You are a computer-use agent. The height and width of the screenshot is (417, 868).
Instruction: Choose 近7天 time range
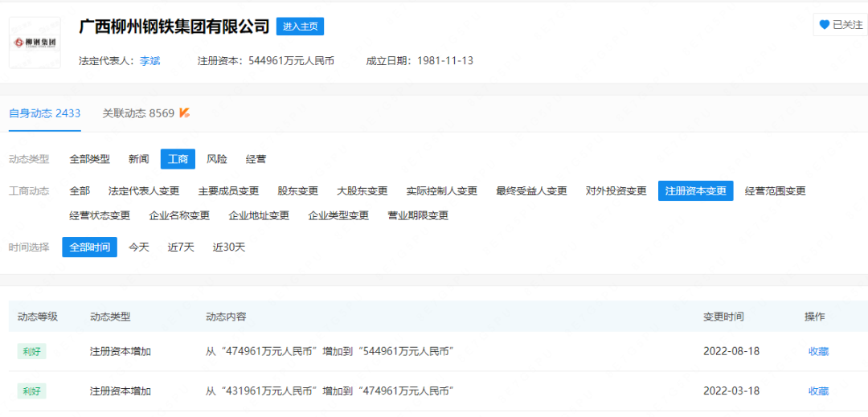point(181,247)
